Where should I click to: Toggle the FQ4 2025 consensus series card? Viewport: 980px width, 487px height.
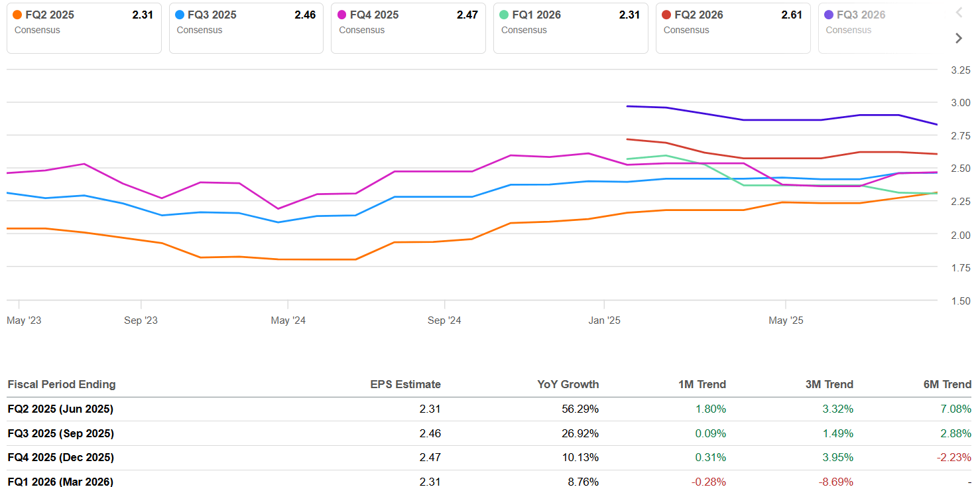click(x=408, y=27)
